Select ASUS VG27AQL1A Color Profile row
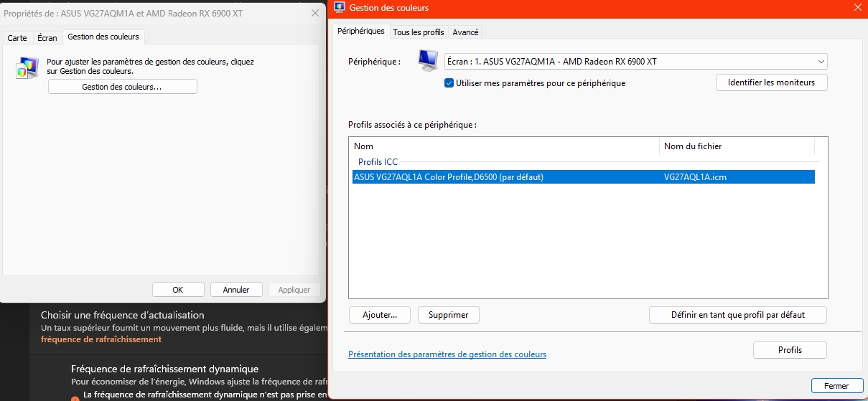The image size is (868, 401). 584,177
